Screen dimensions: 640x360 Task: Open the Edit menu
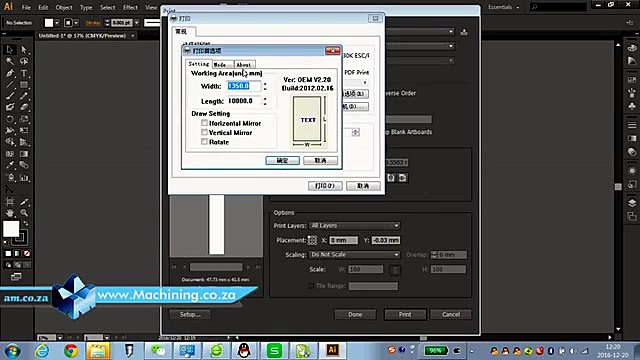(x=43, y=7)
